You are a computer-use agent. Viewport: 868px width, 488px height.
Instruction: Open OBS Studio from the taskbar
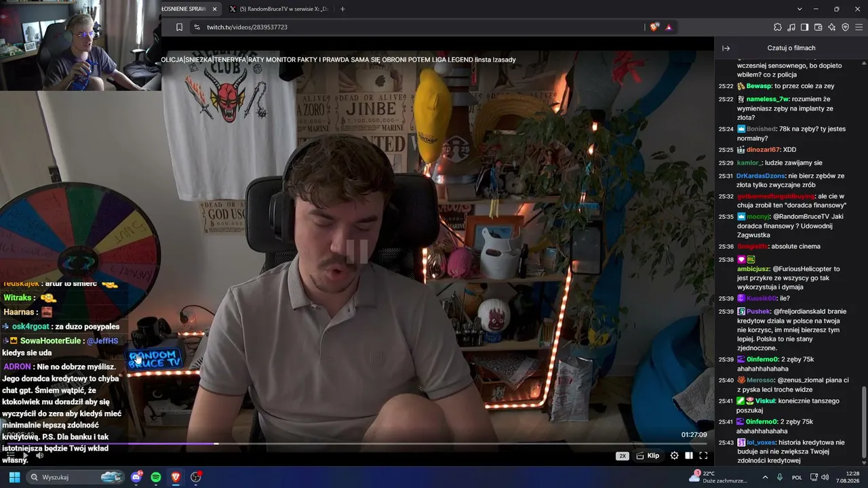point(196,477)
